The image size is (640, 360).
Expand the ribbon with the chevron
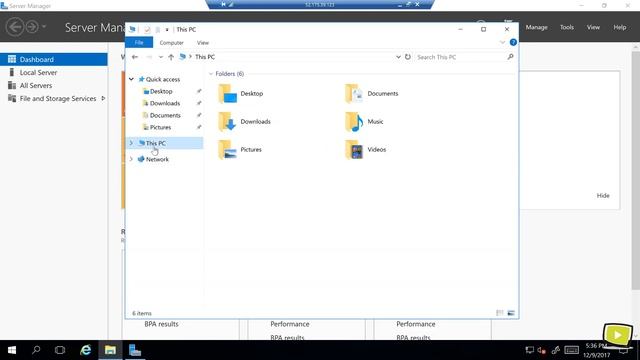pos(502,42)
